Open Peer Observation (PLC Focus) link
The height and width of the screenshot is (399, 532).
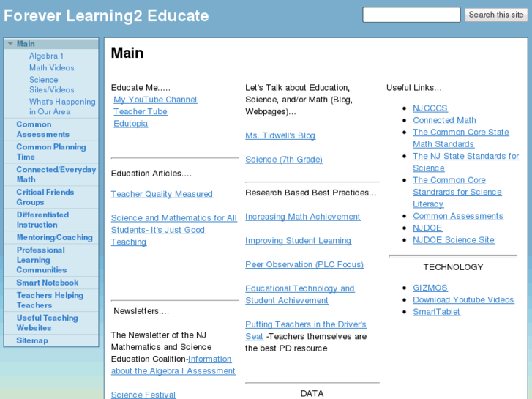tap(304, 264)
